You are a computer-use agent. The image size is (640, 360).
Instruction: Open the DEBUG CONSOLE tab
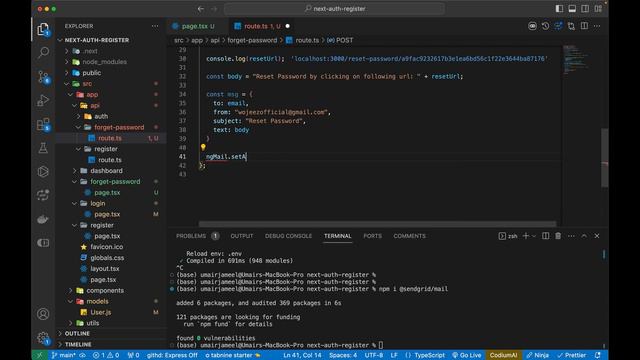click(x=288, y=236)
